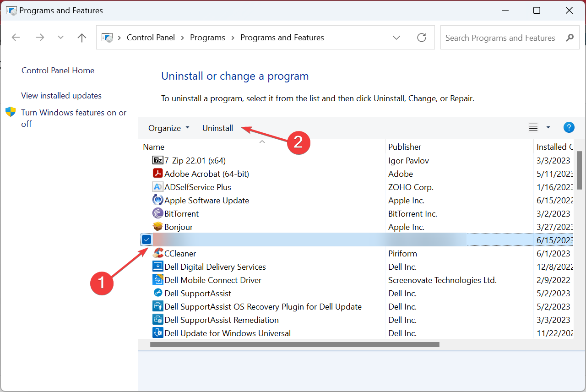
Task: Uncheck the highlighted program's checkbox
Action: (x=146, y=239)
